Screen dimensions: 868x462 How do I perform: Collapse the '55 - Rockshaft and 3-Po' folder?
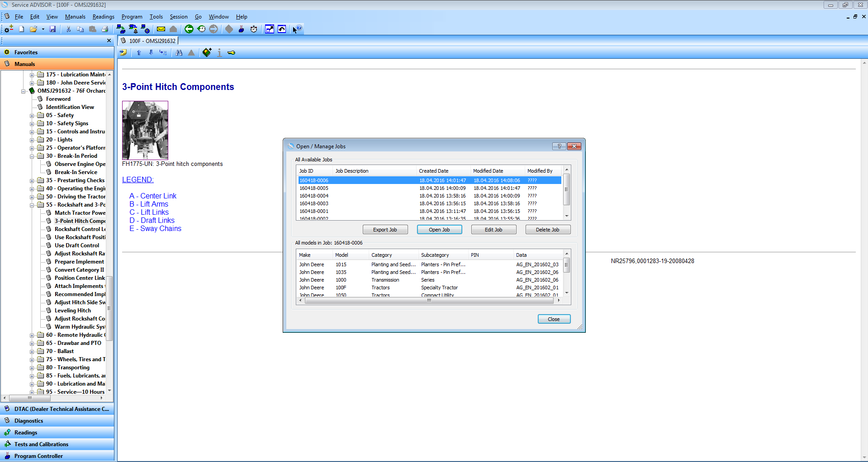tap(32, 205)
